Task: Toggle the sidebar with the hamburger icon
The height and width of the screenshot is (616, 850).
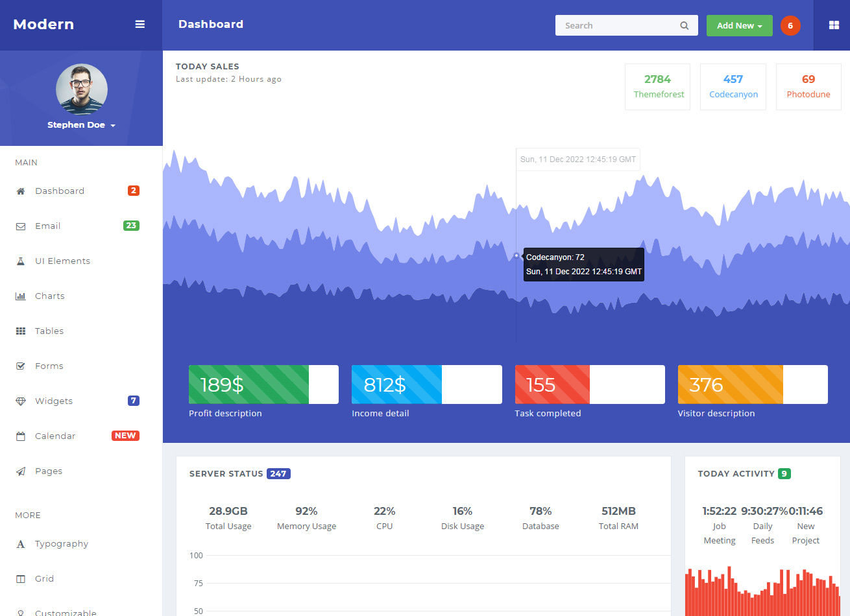Action: pos(140,25)
